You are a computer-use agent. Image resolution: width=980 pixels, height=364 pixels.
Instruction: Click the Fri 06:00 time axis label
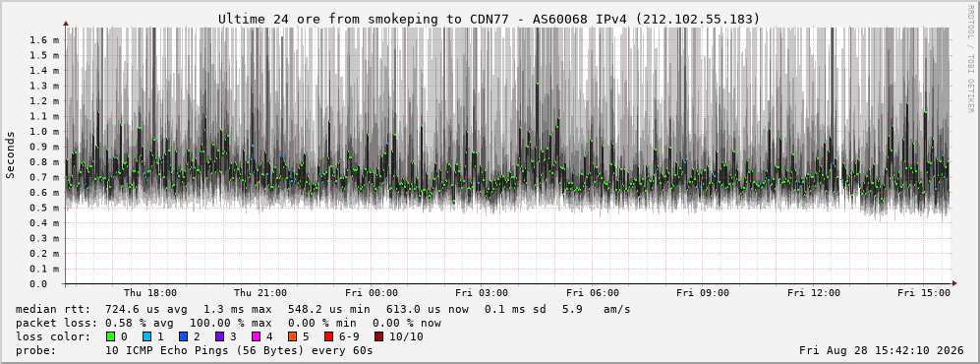point(593,293)
